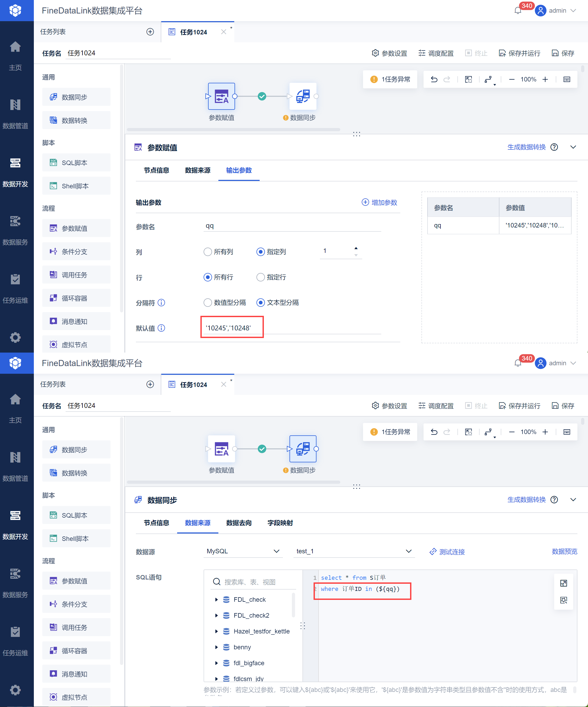Select the 指定行 radio option
The width and height of the screenshot is (588, 707).
[x=260, y=277]
